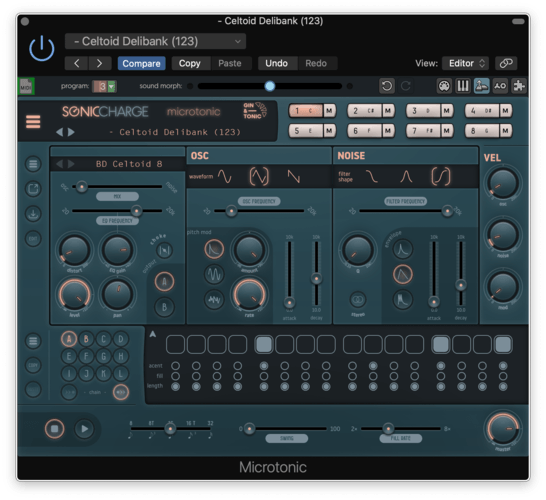Click previous program arrow under Sonic Charge logo
546x500 pixels.
pos(60,132)
